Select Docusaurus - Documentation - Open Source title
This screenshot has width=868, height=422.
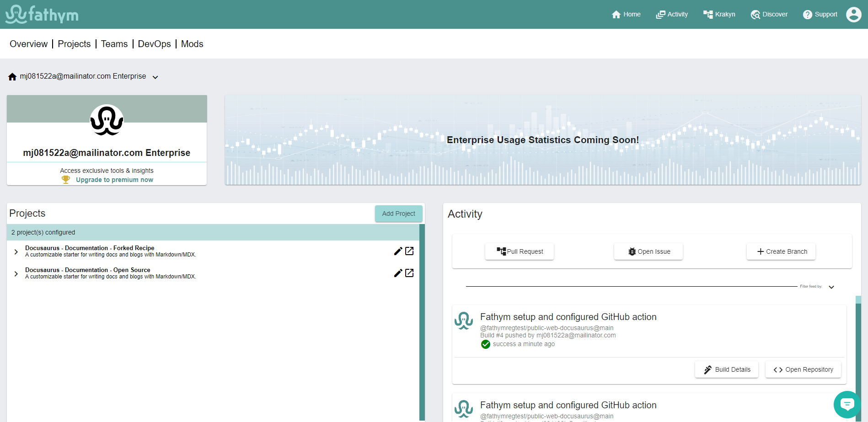(88, 270)
